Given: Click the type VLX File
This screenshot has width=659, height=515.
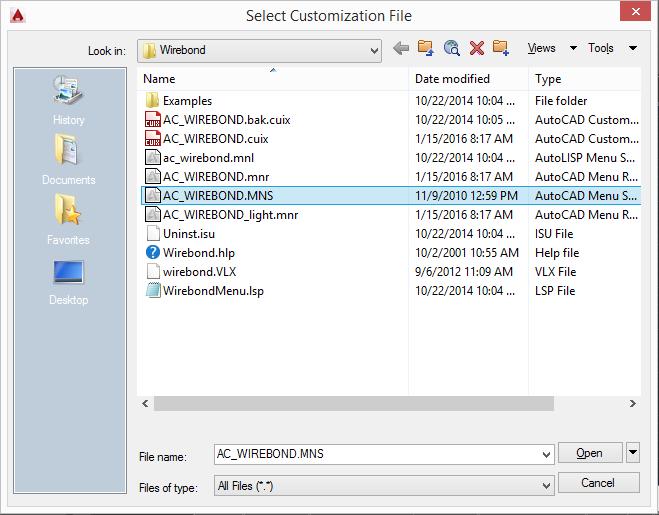Looking at the screenshot, I should pyautogui.click(x=555, y=272).
